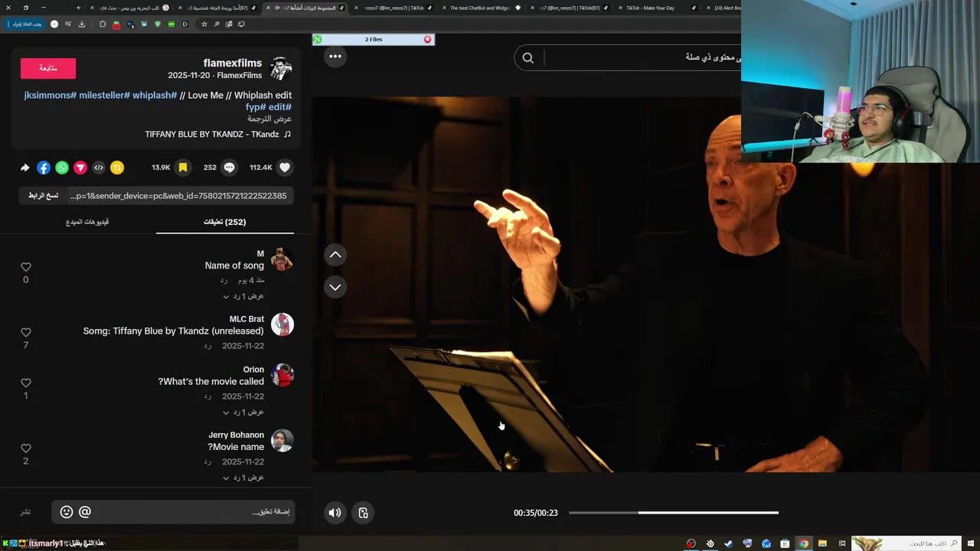Open a new browser tab

click(x=78, y=8)
